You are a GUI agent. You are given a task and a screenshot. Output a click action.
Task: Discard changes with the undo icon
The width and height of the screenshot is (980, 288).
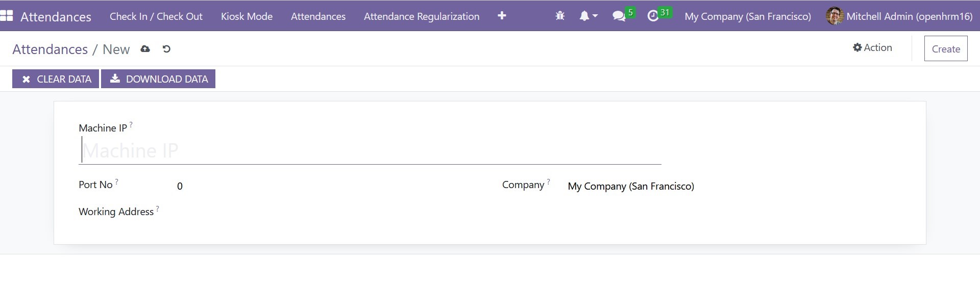click(x=166, y=49)
